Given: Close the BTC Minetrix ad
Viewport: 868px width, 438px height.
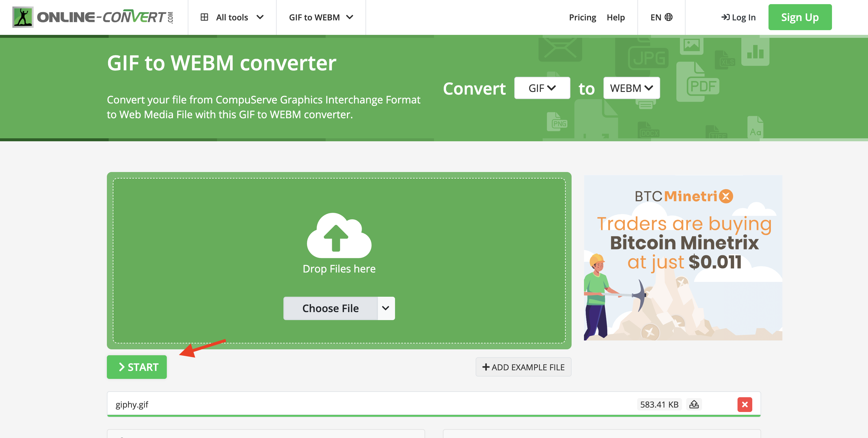Looking at the screenshot, I should [726, 196].
